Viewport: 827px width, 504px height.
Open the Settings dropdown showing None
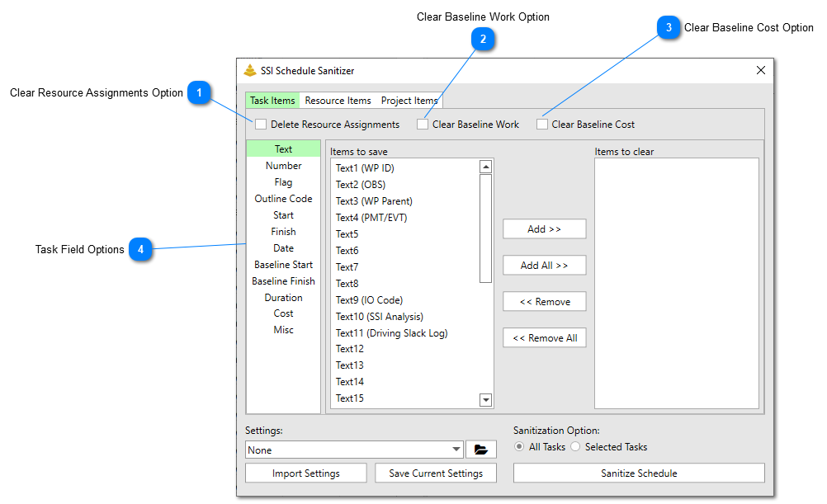pyautogui.click(x=354, y=450)
